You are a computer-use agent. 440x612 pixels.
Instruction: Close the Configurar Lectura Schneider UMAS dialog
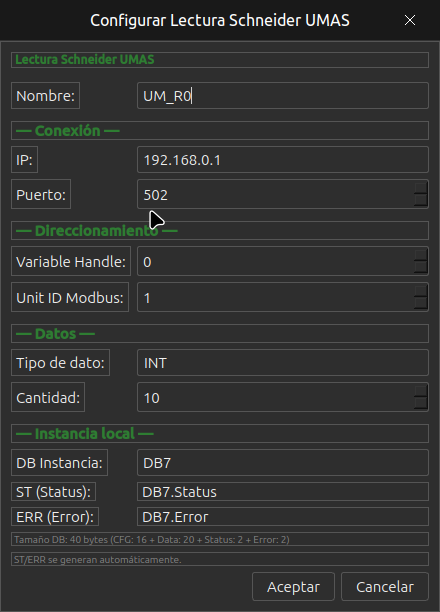click(410, 20)
